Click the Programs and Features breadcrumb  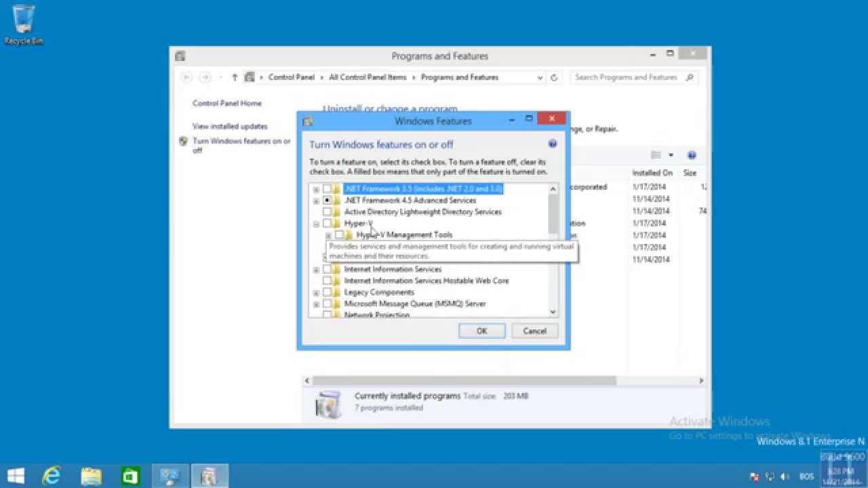pos(460,77)
